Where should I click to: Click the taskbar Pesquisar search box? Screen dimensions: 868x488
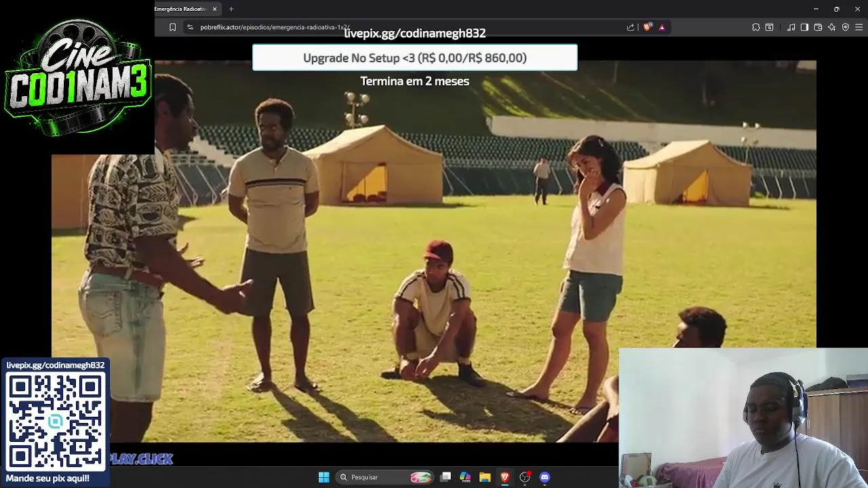coord(385,477)
